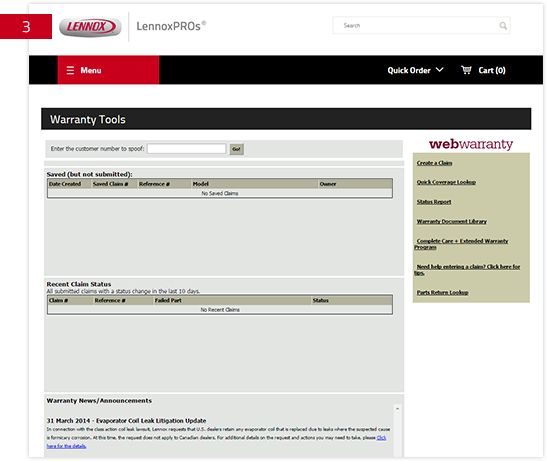
Task: Click the 'No Recent Claims' row
Action: pyautogui.click(x=220, y=310)
